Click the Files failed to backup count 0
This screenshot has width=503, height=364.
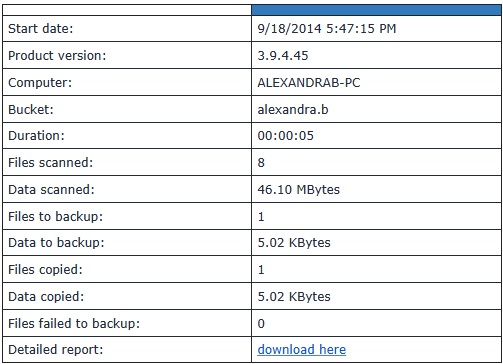point(261,324)
